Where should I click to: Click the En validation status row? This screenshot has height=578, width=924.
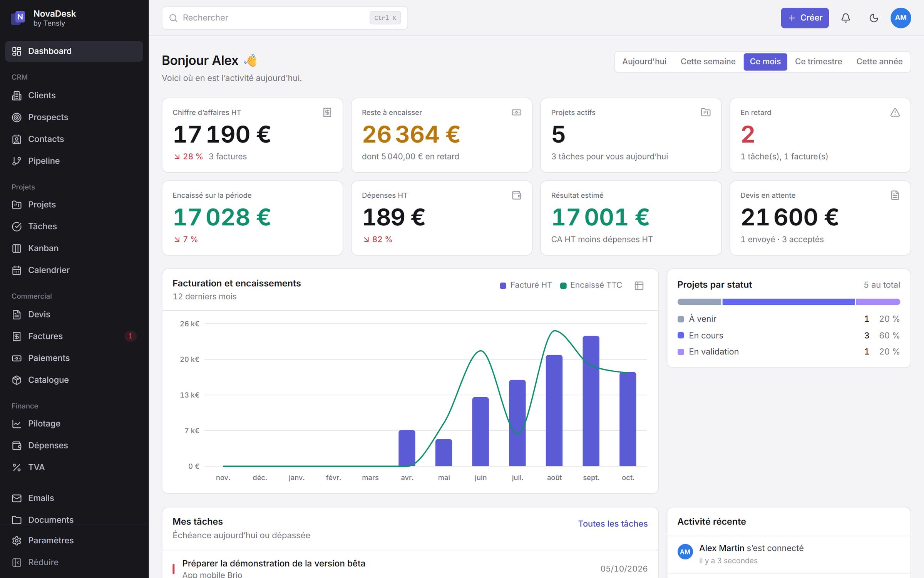[788, 352]
